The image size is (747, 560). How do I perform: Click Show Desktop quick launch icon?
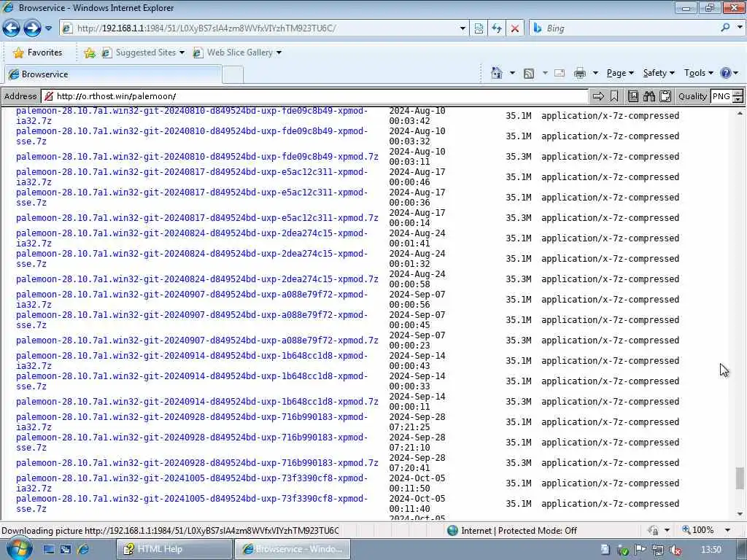(x=48, y=550)
